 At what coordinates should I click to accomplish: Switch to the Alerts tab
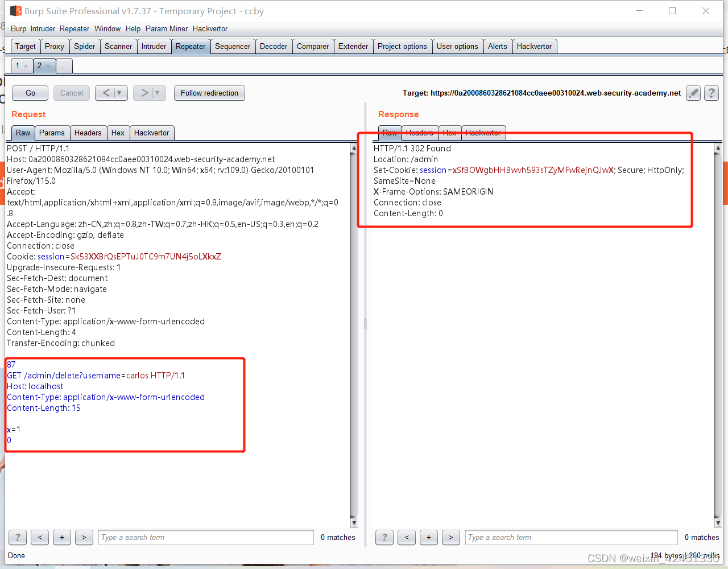(498, 47)
